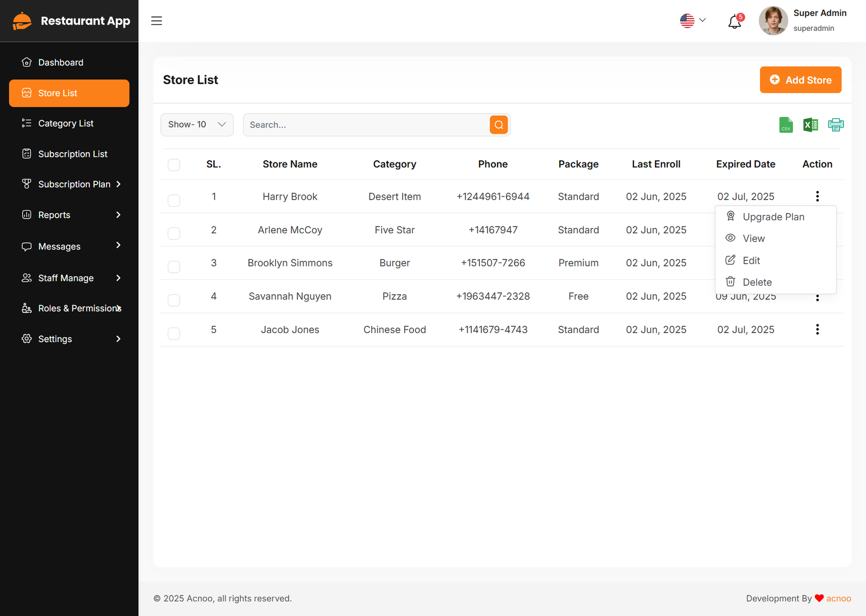Click the Super Admin profile avatar
866x616 pixels.
[x=773, y=21]
